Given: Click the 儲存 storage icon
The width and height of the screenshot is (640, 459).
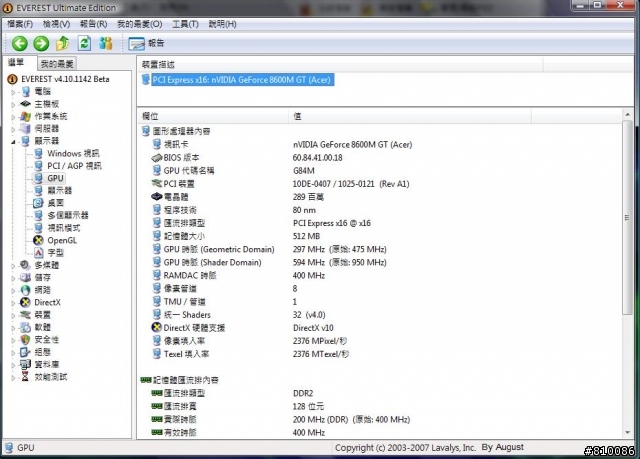Looking at the screenshot, I should (x=25, y=277).
